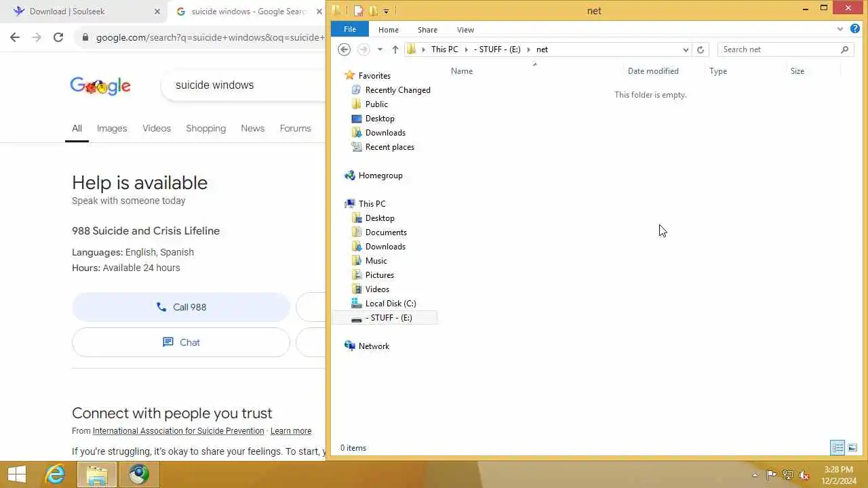Switch to Images search tab
The width and height of the screenshot is (868, 488).
click(112, 128)
